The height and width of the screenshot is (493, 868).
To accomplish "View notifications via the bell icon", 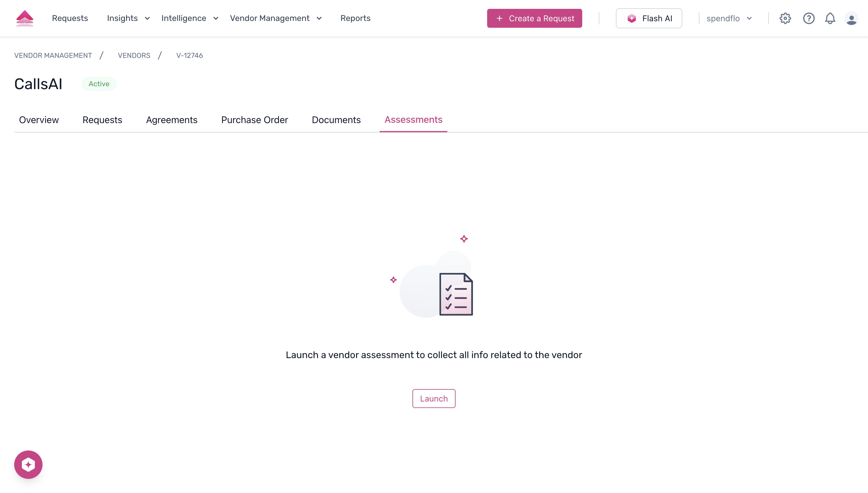I will click(x=830, y=18).
